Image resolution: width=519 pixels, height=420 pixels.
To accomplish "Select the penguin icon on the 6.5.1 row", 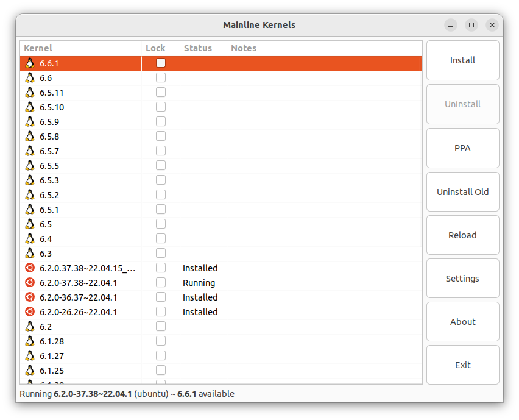I will (30, 209).
